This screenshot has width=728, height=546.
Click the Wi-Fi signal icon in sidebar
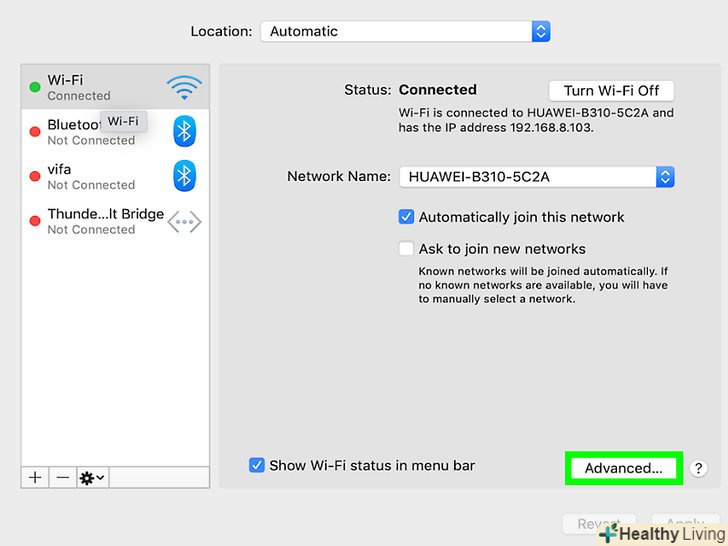(184, 87)
